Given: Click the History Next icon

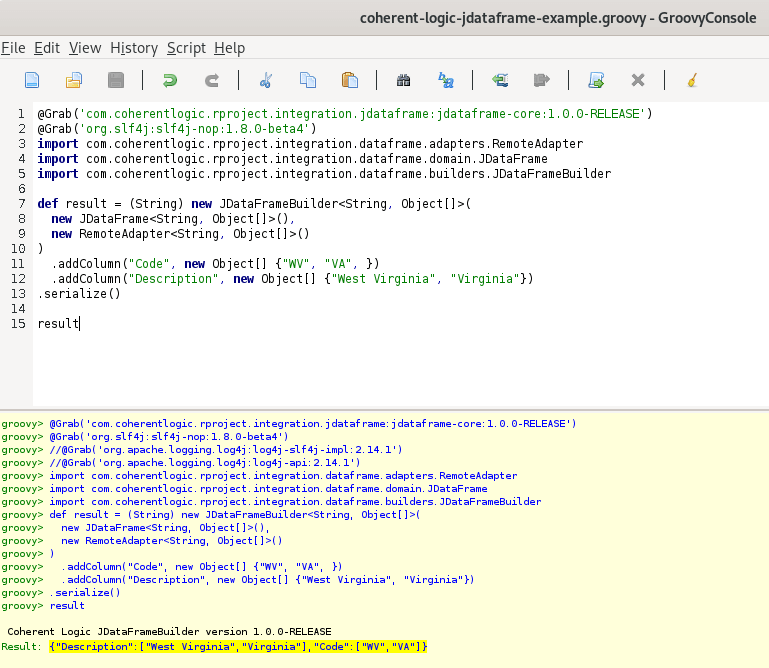Looking at the screenshot, I should pyautogui.click(x=541, y=80).
